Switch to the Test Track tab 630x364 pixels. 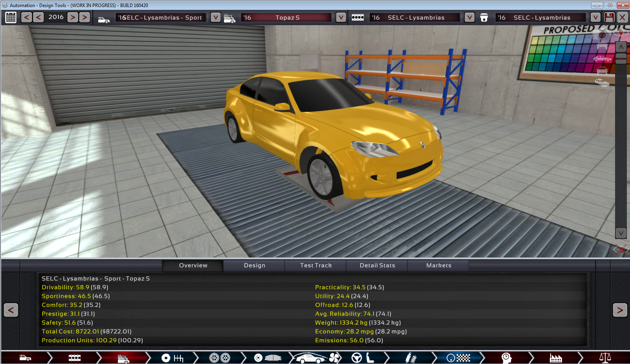(x=316, y=265)
